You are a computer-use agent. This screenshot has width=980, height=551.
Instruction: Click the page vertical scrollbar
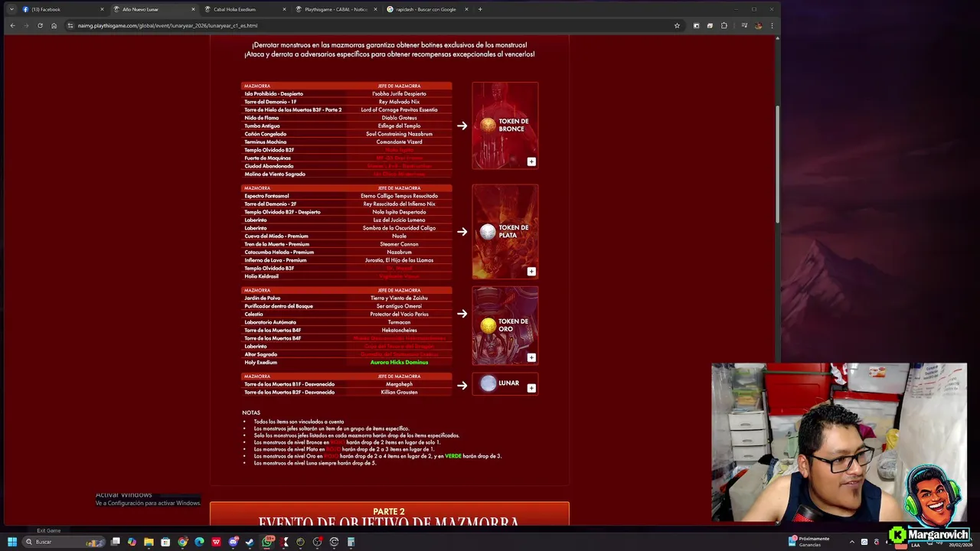tap(777, 165)
